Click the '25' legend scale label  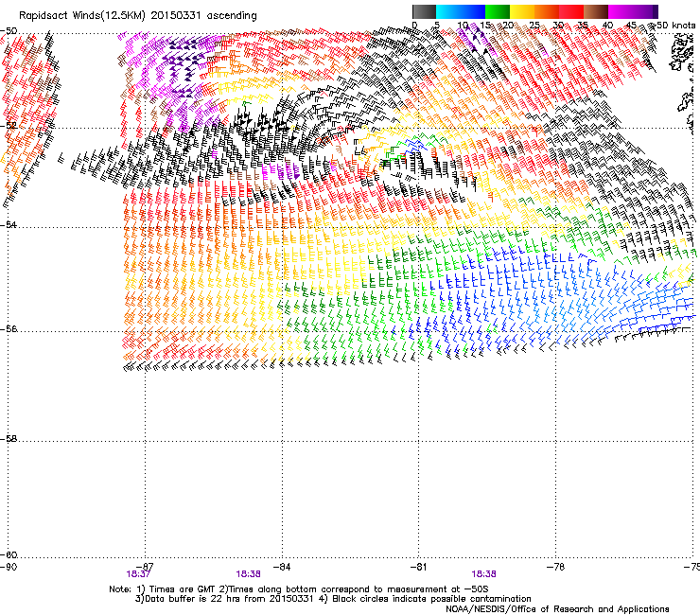click(x=534, y=26)
